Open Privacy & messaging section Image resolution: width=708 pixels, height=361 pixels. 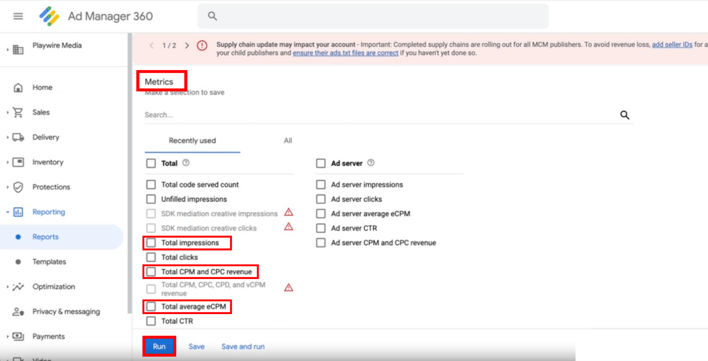coord(66,311)
